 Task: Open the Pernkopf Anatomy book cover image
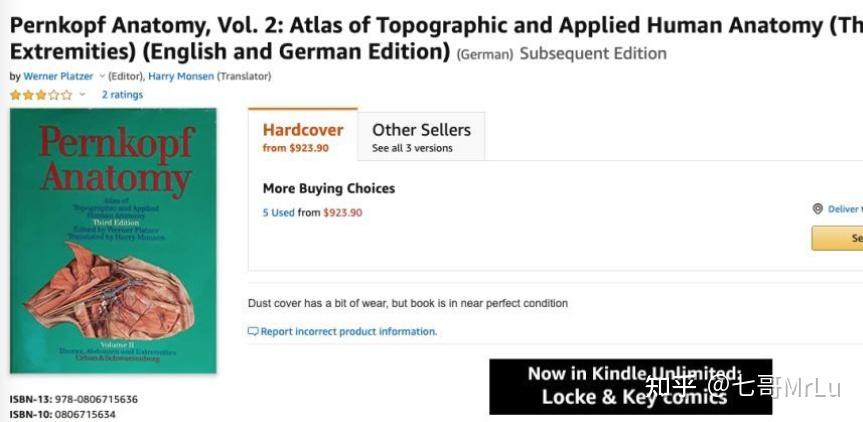click(x=113, y=240)
